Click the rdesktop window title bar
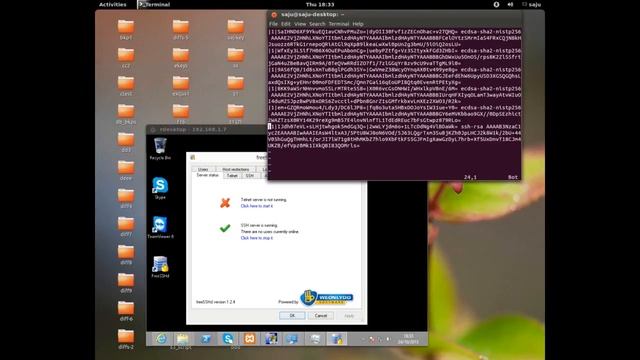This screenshot has width=640, height=360. click(207, 130)
